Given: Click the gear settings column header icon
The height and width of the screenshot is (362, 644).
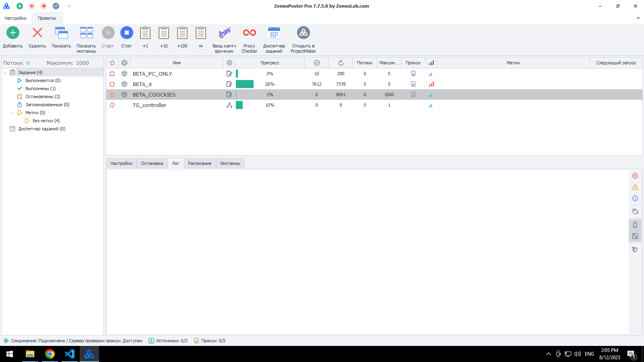Looking at the screenshot, I should pos(229,63).
